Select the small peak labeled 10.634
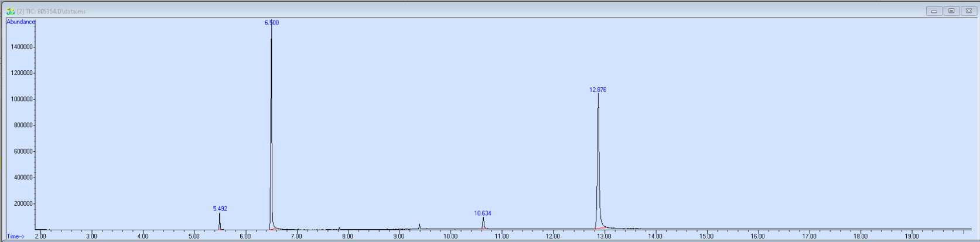This screenshot has height=242, width=980. [x=483, y=213]
